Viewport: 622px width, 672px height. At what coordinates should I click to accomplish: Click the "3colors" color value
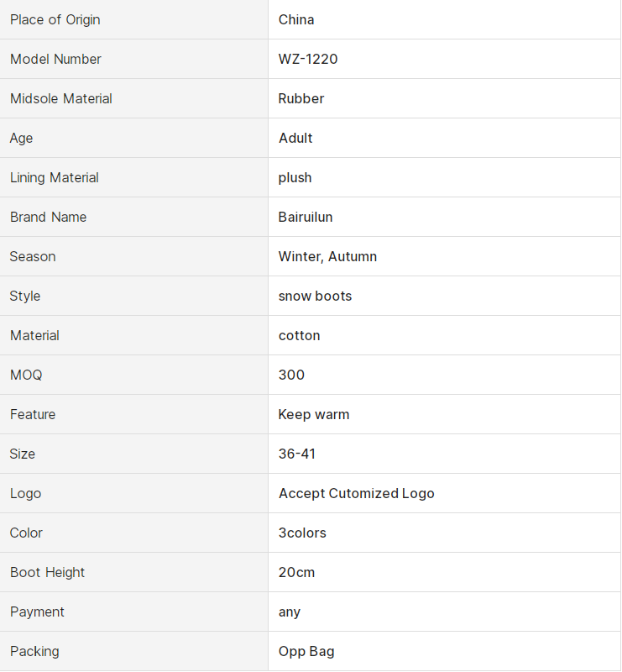tap(302, 533)
